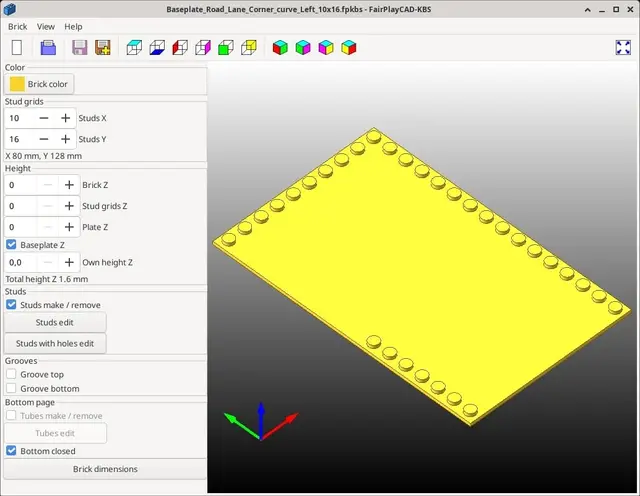Select red-green isometric view cube
This screenshot has width=640, height=496.
tap(280, 47)
